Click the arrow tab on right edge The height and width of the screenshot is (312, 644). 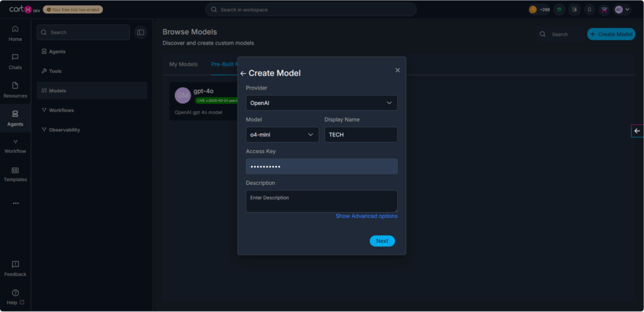[x=637, y=131]
